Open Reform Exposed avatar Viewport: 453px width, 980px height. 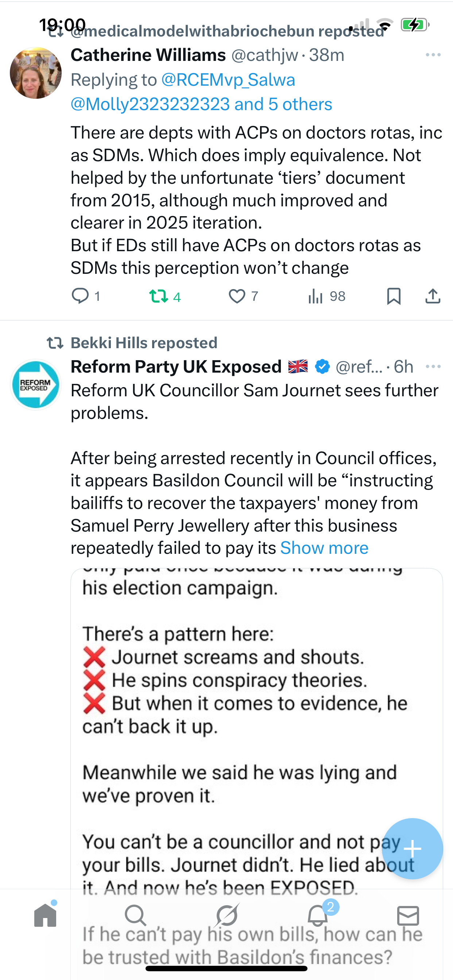pyautogui.click(x=36, y=385)
